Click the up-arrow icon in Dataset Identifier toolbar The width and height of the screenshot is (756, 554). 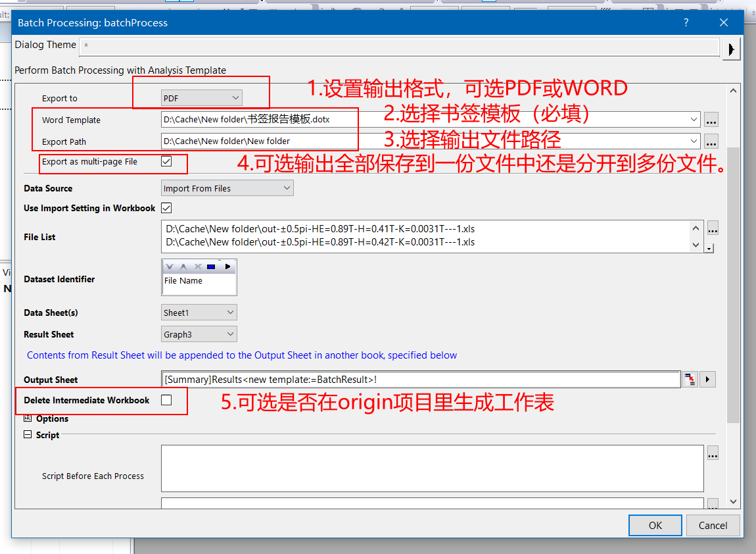pyautogui.click(x=183, y=266)
